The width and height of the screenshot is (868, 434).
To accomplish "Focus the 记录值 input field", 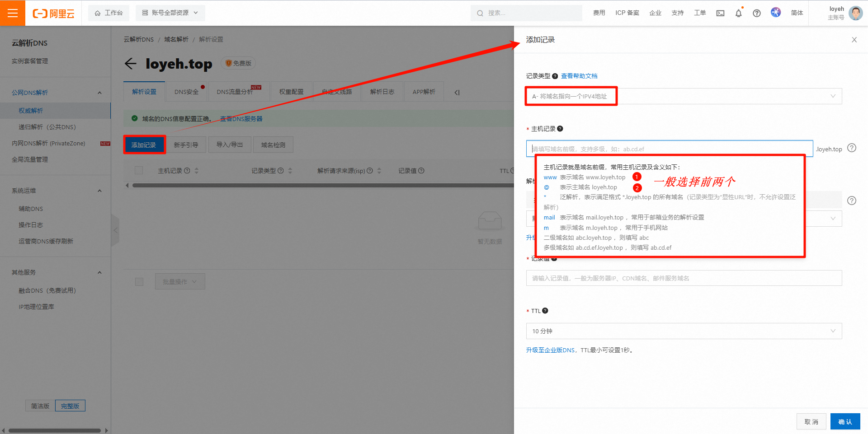I will point(684,278).
